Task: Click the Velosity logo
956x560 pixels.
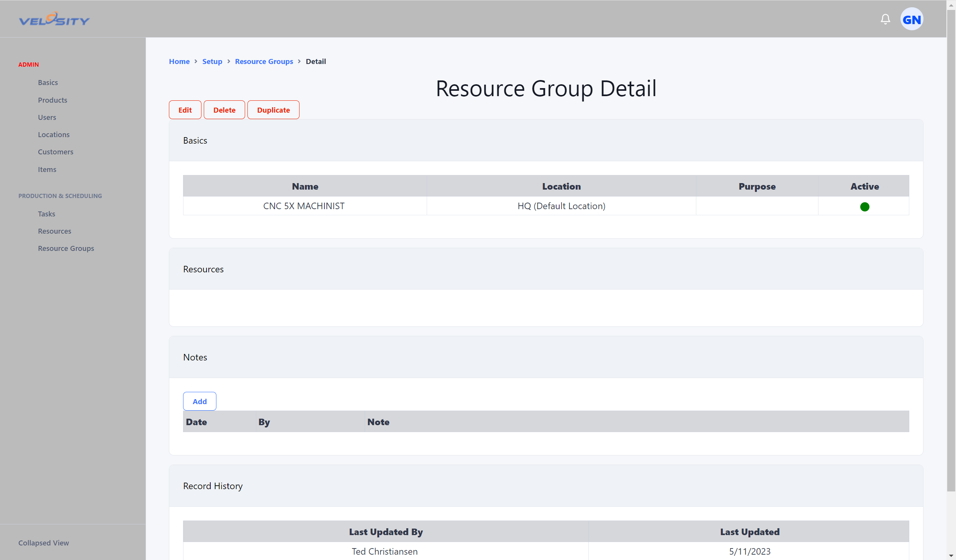Action: [54, 19]
